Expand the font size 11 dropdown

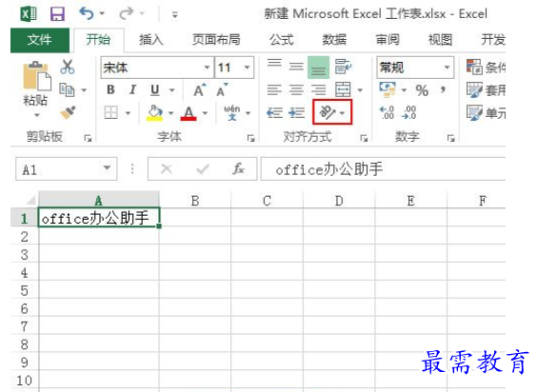(247, 68)
